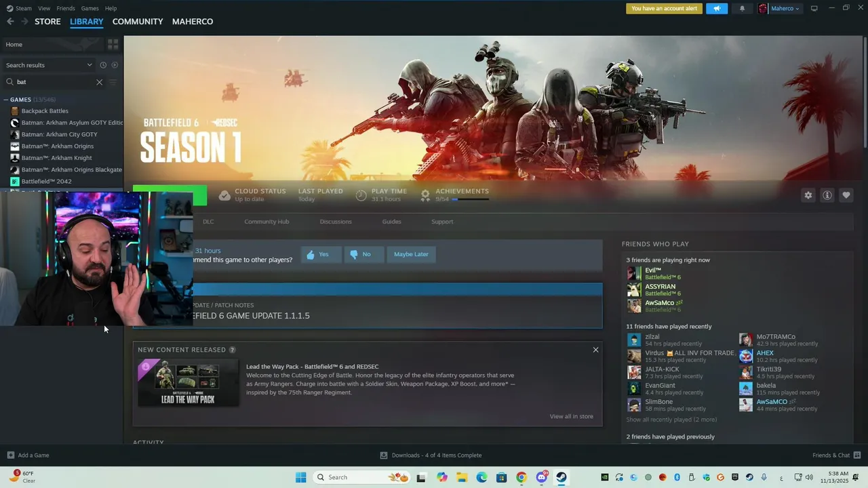Image resolution: width=868 pixels, height=488 pixels.
Task: Click the main page vertical scrollbar
Action: coord(865,91)
